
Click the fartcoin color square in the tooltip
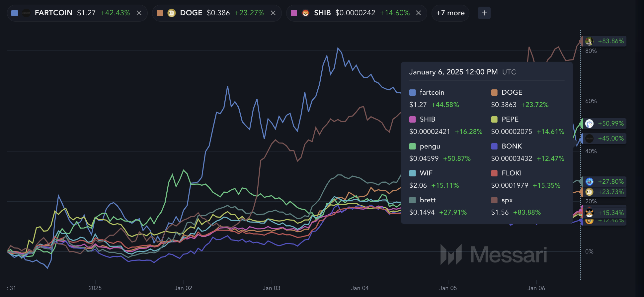coord(413,92)
